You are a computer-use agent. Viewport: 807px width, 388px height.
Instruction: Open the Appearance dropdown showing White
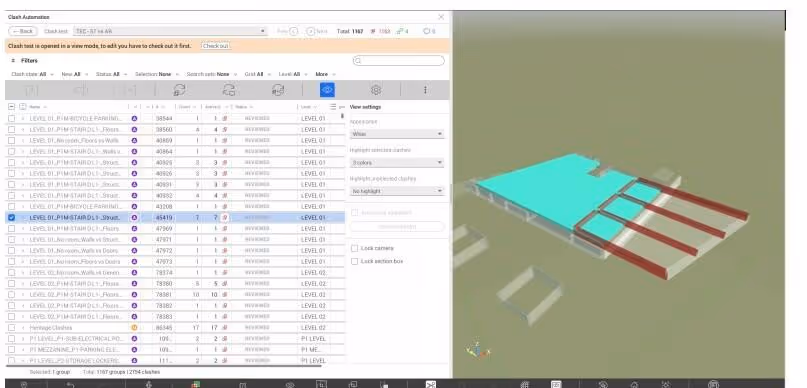click(x=397, y=134)
